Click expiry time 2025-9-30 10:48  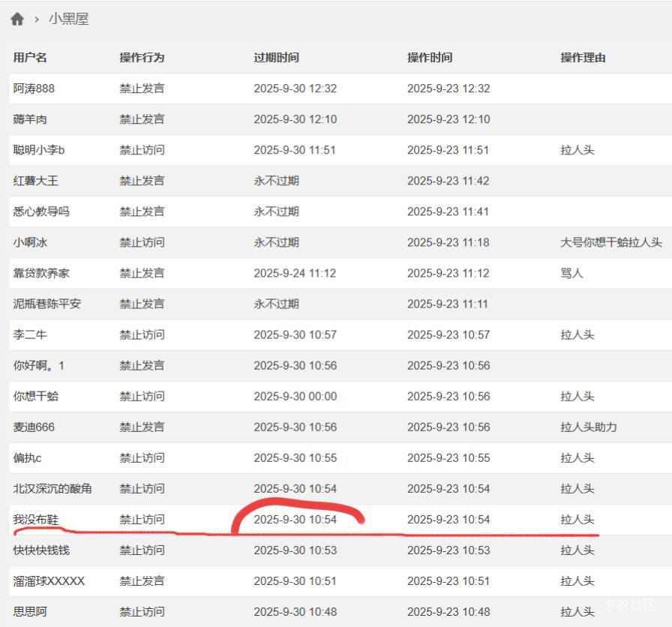tap(295, 612)
